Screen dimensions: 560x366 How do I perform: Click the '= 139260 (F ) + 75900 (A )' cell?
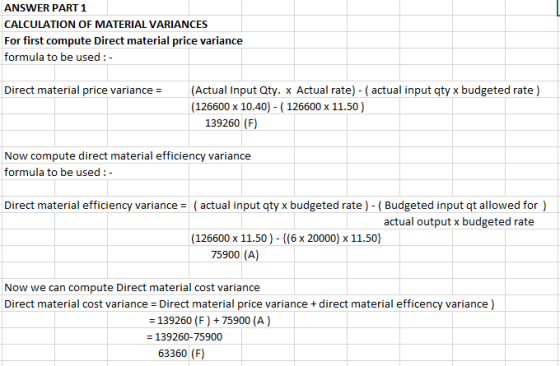pyautogui.click(x=210, y=320)
